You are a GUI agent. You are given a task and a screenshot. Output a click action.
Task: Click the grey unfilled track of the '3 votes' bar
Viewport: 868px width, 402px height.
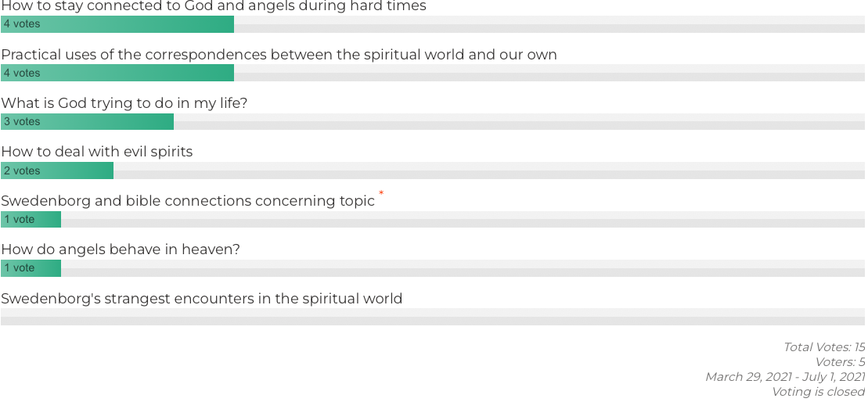[517, 122]
